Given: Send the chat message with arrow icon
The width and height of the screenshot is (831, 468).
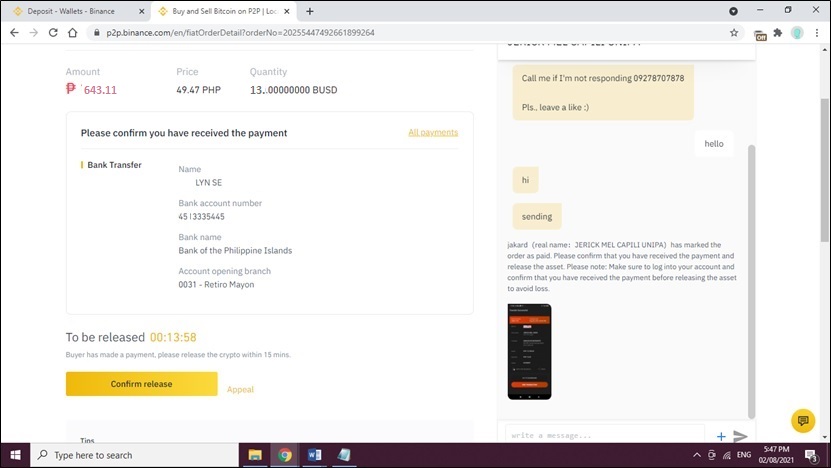Looking at the screenshot, I should point(740,436).
